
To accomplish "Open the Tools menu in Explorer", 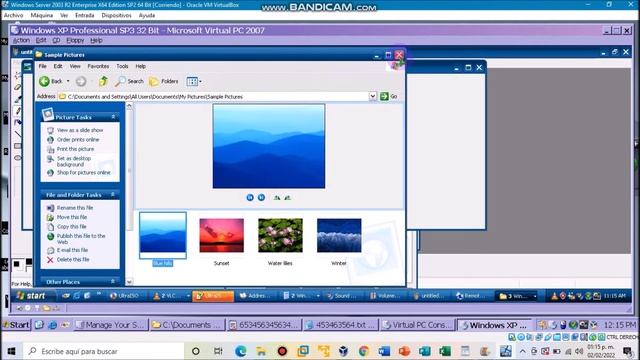I will [122, 66].
